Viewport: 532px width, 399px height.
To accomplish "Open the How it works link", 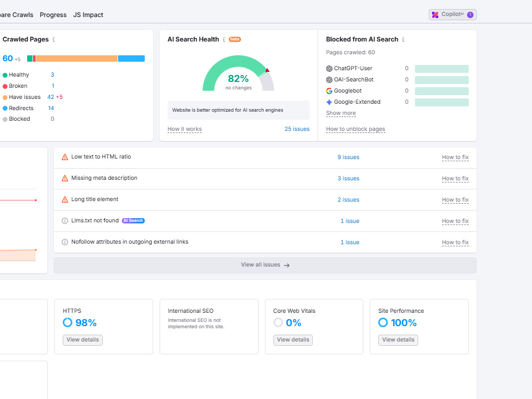I will coord(185,129).
